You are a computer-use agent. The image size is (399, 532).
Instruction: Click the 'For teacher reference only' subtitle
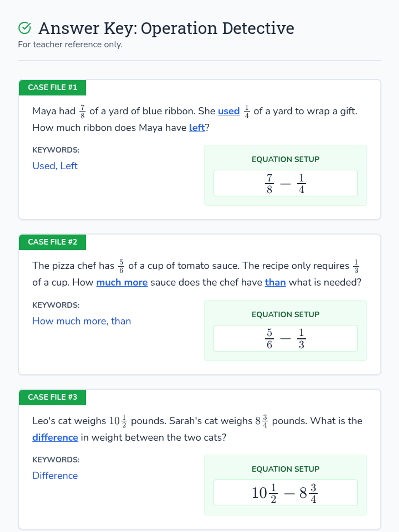(x=70, y=44)
